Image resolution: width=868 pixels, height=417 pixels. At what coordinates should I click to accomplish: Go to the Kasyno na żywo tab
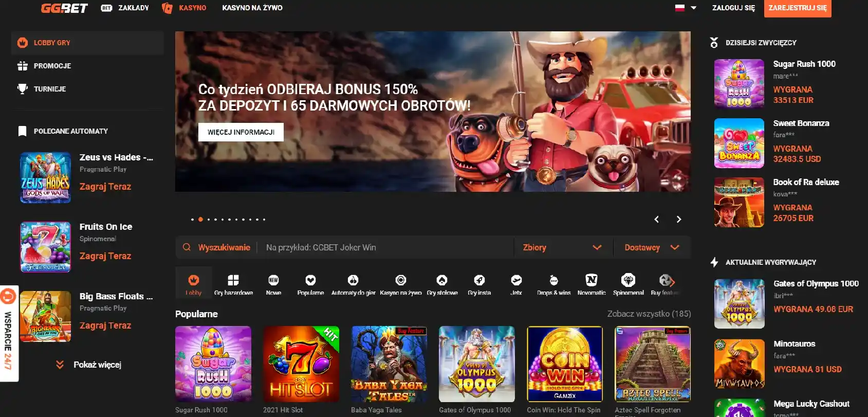[252, 8]
